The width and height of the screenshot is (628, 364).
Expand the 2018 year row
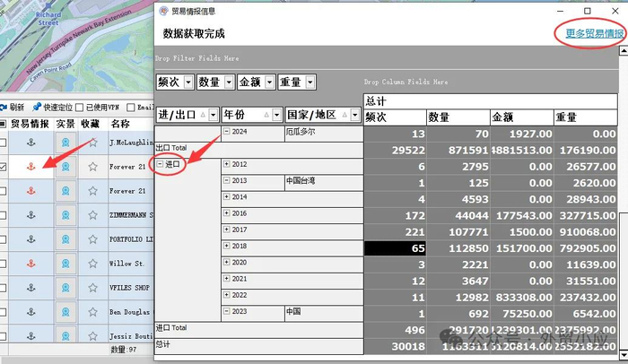[x=227, y=246]
